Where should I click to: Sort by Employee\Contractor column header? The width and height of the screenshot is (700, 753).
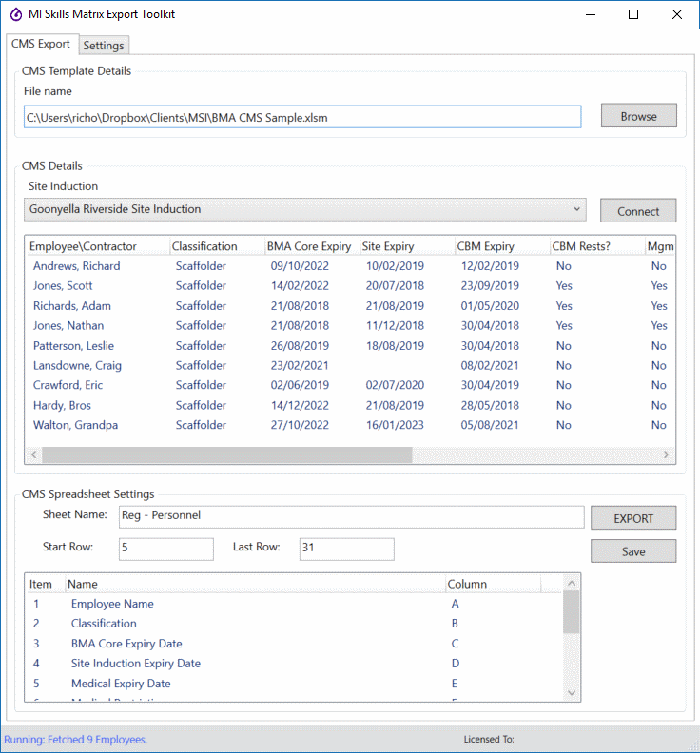tap(98, 246)
